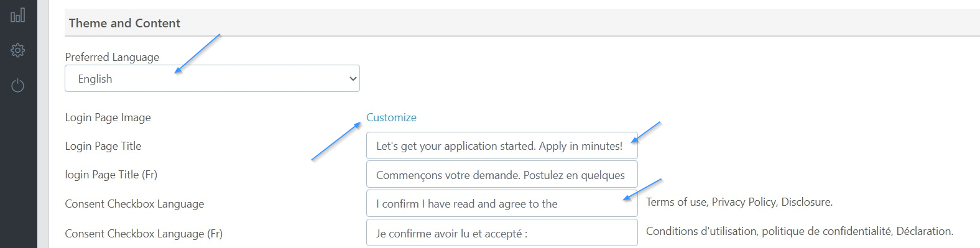This screenshot has width=980, height=248.
Task: Click the Customize link for Login Page Image
Action: tap(391, 117)
